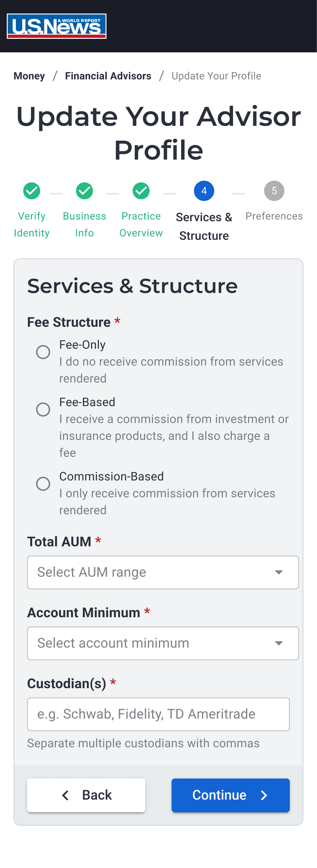Select the Fee-Based radio button
The image size is (317, 868).
pyautogui.click(x=43, y=409)
